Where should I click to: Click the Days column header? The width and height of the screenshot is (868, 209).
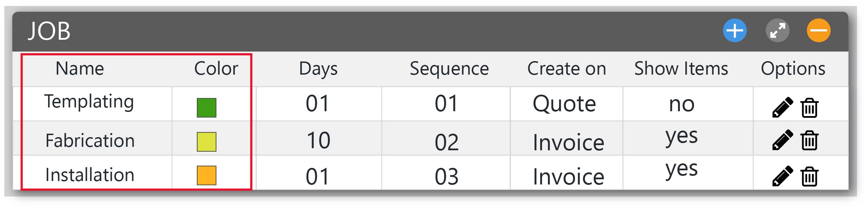pos(318,69)
